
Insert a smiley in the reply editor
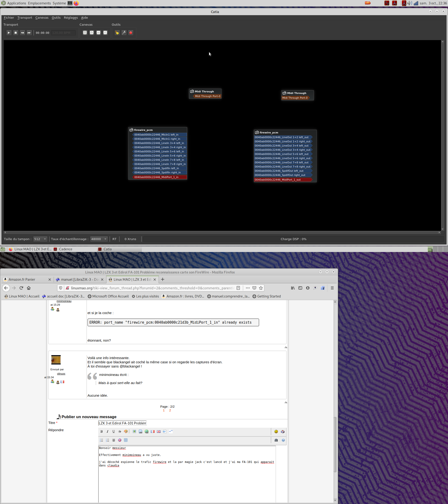(276, 431)
